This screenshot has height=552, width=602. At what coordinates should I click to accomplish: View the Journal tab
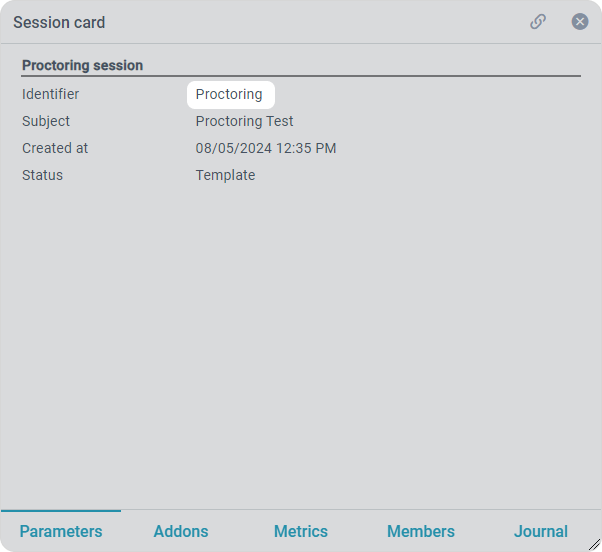click(x=541, y=531)
